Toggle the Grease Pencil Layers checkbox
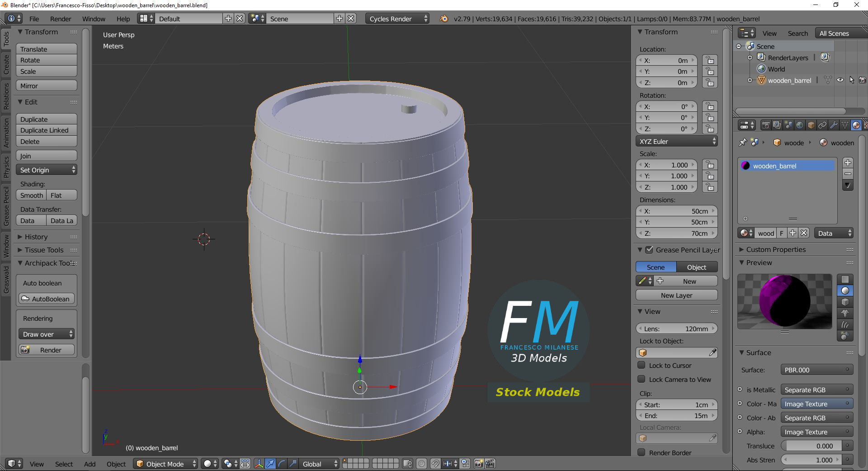 (649, 250)
